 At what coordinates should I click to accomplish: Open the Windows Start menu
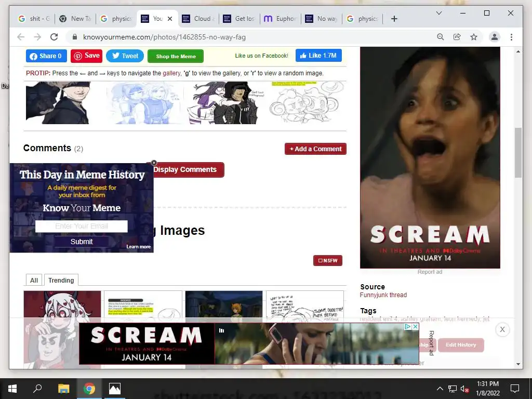tap(12, 389)
